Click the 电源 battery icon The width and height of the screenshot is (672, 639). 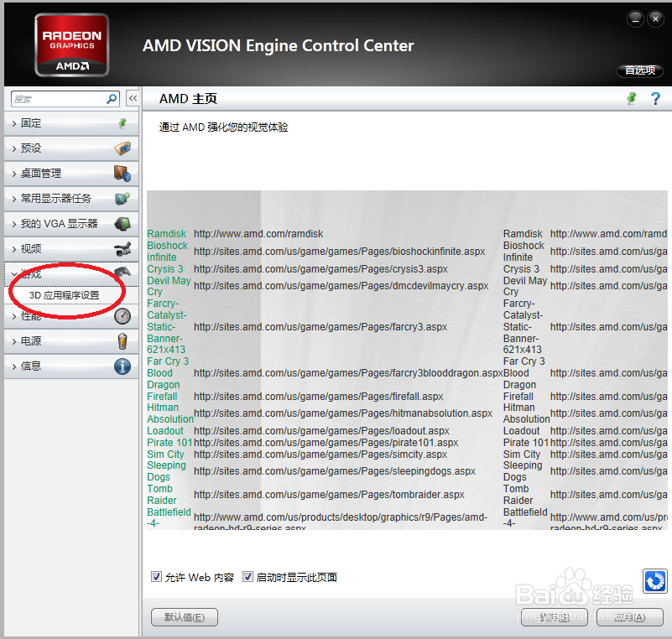[122, 341]
